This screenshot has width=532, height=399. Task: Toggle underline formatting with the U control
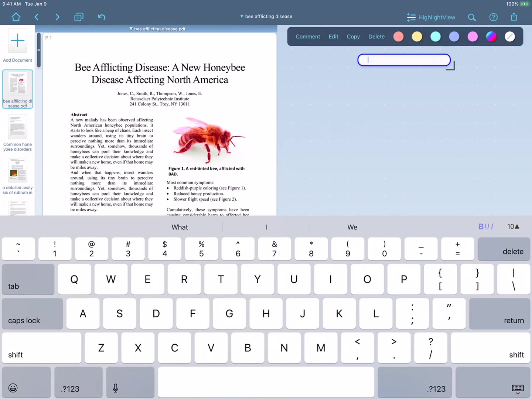[x=487, y=226]
